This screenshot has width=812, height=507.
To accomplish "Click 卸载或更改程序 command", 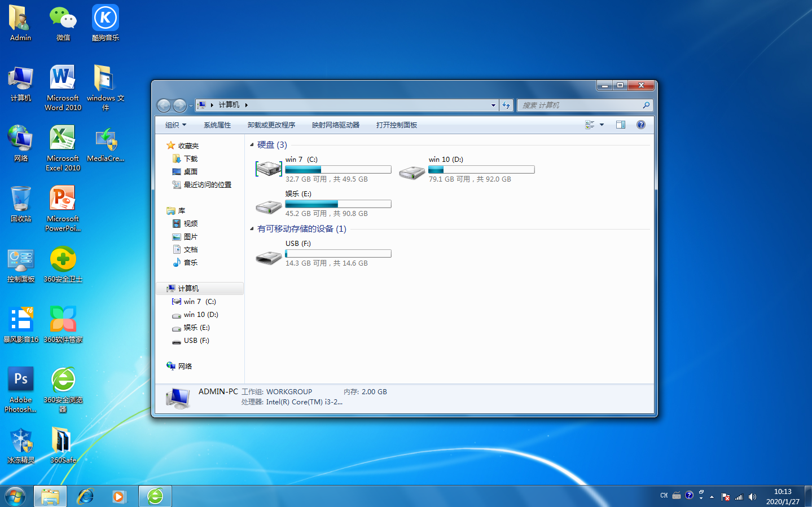I will [x=271, y=125].
